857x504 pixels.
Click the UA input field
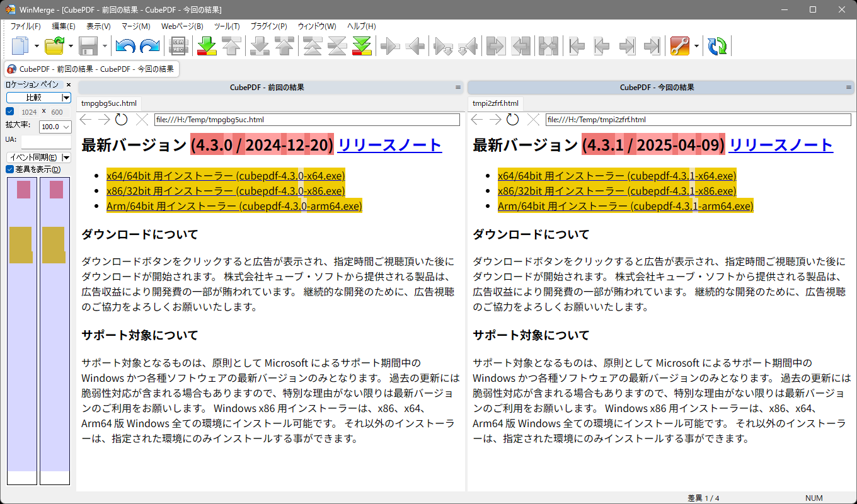click(x=46, y=142)
